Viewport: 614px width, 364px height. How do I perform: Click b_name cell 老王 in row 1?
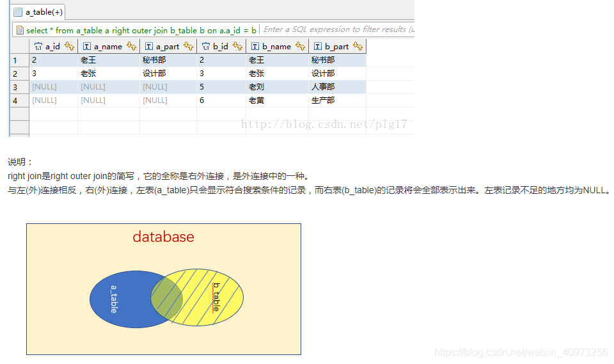(x=277, y=60)
